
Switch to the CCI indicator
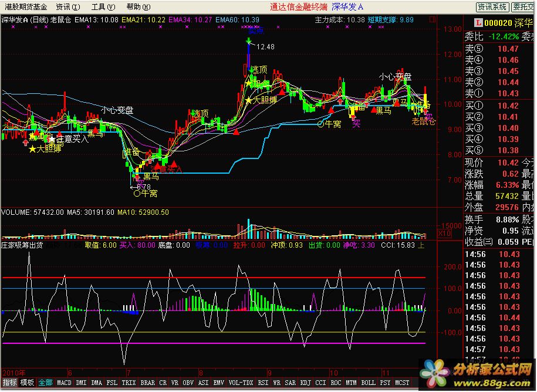click(320, 383)
